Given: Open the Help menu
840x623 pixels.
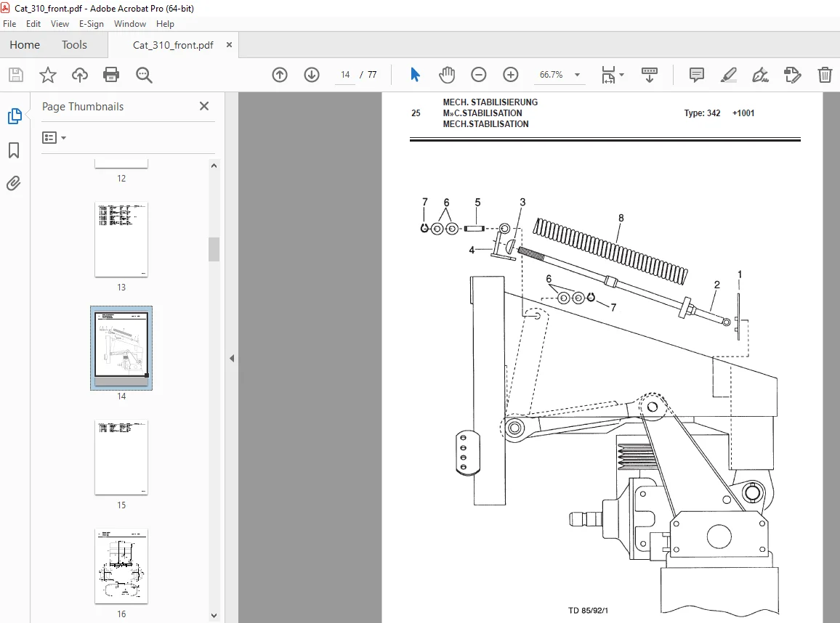Looking at the screenshot, I should coord(165,24).
